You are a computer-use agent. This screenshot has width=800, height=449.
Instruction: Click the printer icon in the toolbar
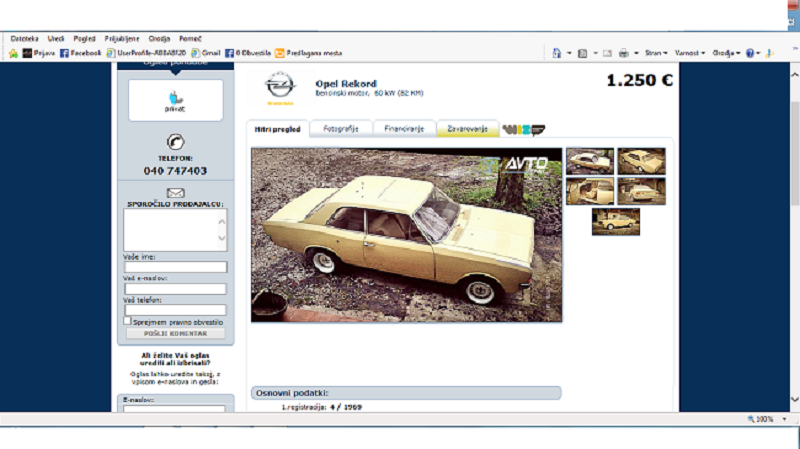[623, 53]
